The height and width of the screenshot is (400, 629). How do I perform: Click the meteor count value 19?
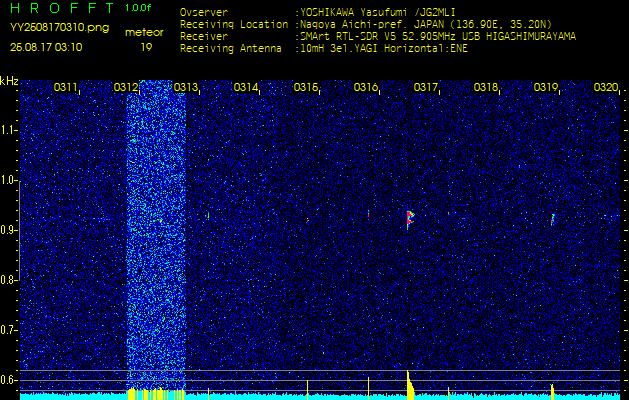[146, 47]
